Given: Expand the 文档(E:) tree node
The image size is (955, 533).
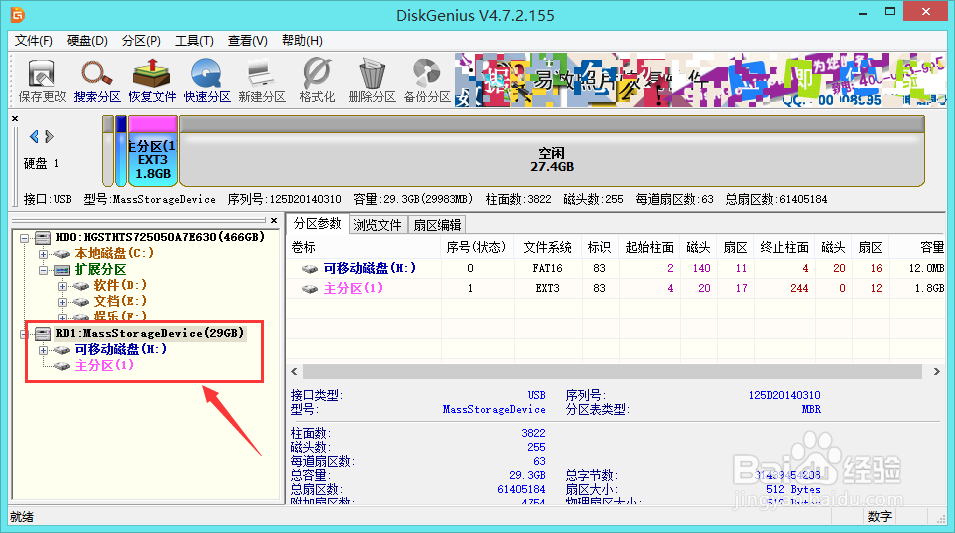Looking at the screenshot, I should click(x=63, y=302).
